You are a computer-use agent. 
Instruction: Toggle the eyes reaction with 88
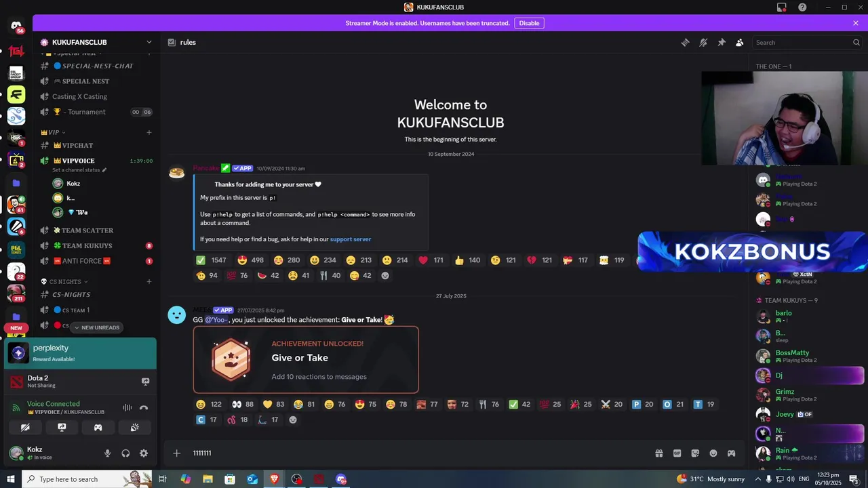[242, 405]
